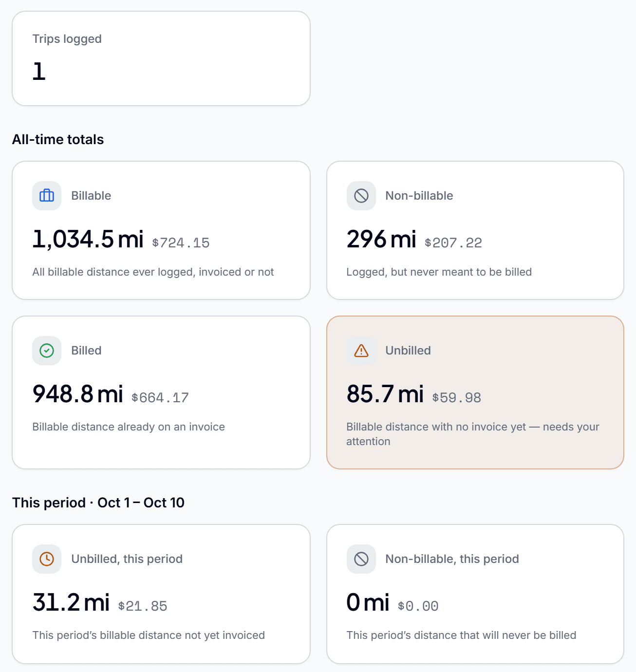
Task: Click the $0.00 period non-billable amount
Action: [418, 606]
